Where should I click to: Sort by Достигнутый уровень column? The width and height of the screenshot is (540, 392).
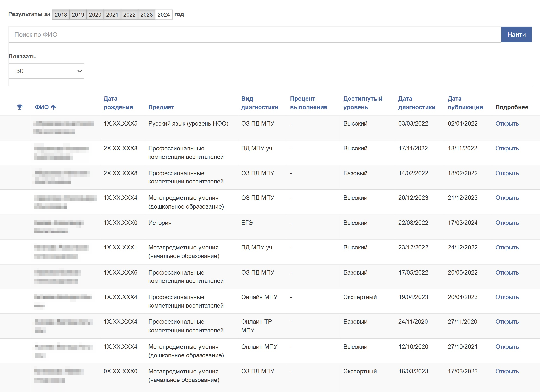363,103
